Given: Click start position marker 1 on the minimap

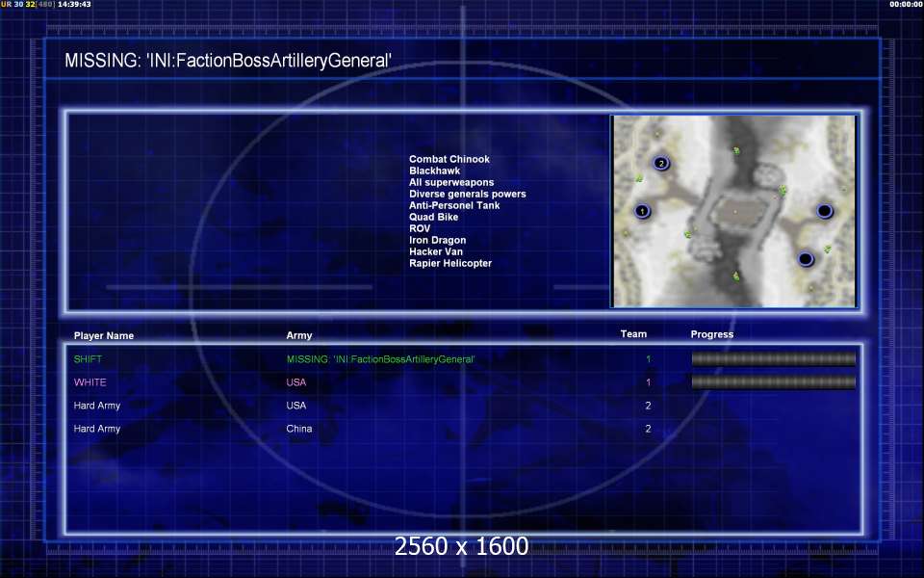Looking at the screenshot, I should pos(643,211).
